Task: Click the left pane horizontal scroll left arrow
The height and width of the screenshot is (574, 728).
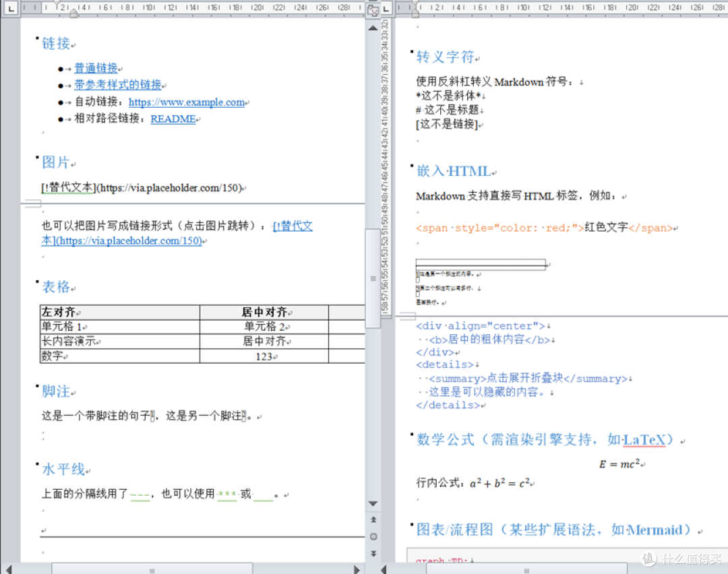Action: (8, 569)
